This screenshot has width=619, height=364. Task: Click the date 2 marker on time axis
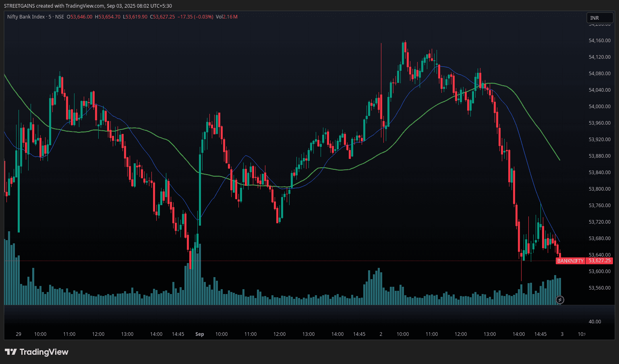coord(381,334)
